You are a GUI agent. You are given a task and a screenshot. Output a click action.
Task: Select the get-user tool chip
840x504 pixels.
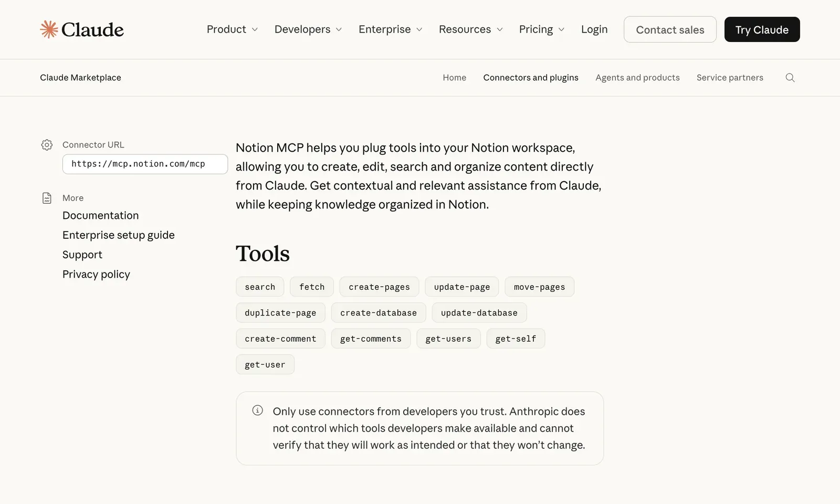(265, 364)
